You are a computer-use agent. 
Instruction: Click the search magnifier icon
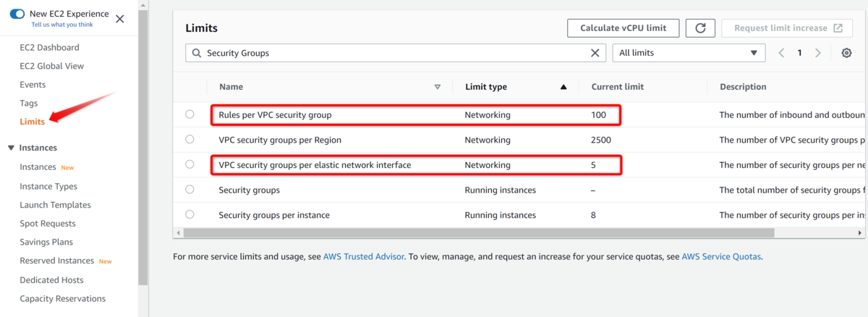pos(196,53)
